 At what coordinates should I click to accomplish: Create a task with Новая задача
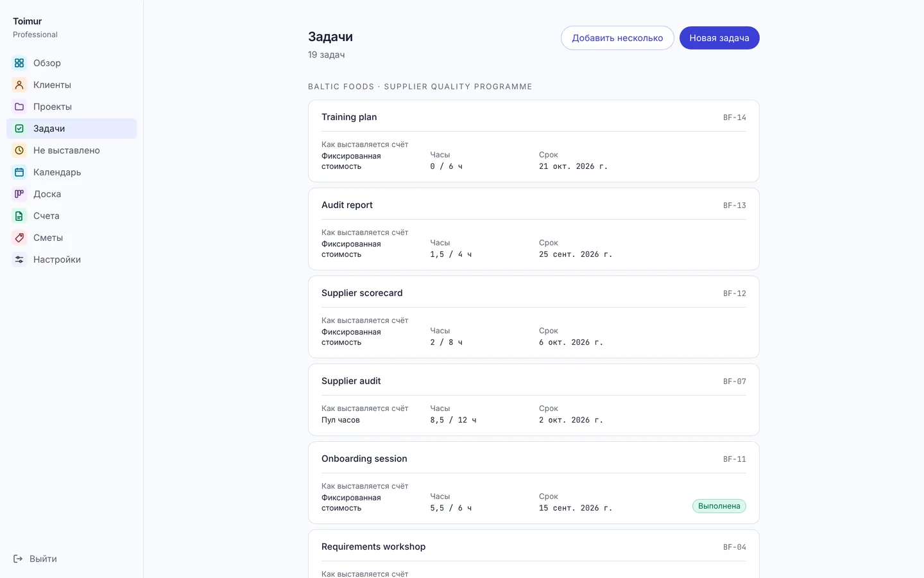click(x=719, y=38)
